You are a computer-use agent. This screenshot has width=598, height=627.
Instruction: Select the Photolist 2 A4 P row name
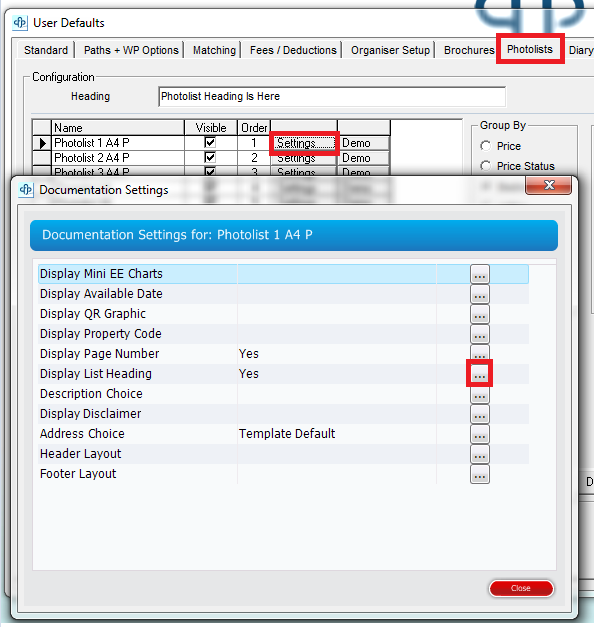pos(118,158)
